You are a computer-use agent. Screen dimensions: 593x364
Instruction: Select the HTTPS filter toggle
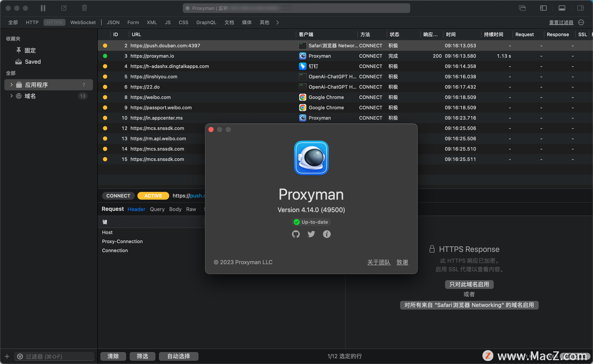[54, 22]
